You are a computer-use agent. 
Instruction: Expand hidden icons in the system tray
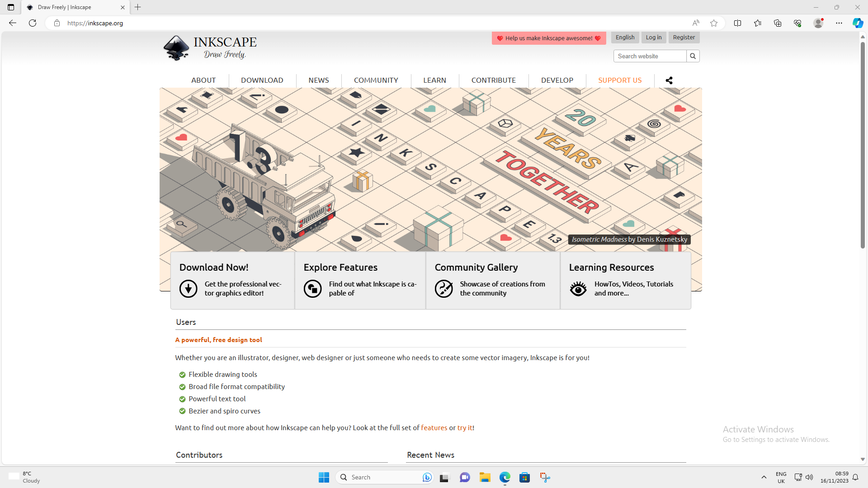click(764, 477)
